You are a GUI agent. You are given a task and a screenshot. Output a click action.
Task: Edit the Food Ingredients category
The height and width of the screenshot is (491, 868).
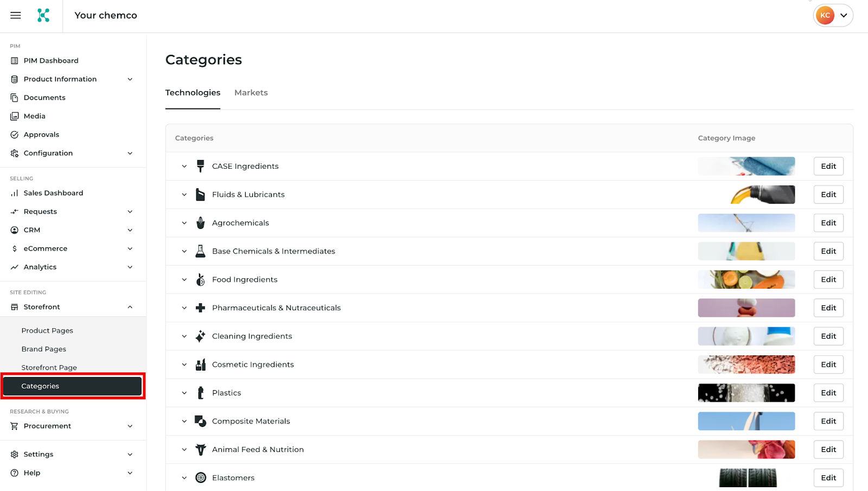click(828, 279)
